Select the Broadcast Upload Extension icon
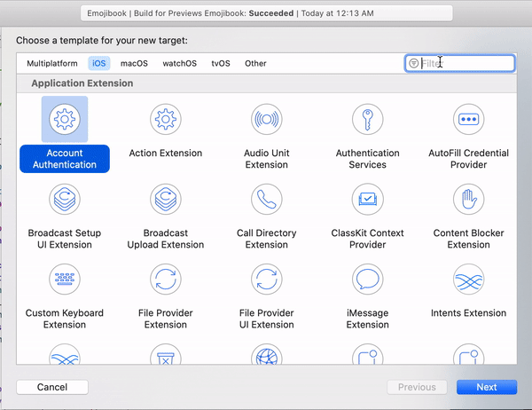Viewport: 532px width, 410px height. click(x=166, y=199)
